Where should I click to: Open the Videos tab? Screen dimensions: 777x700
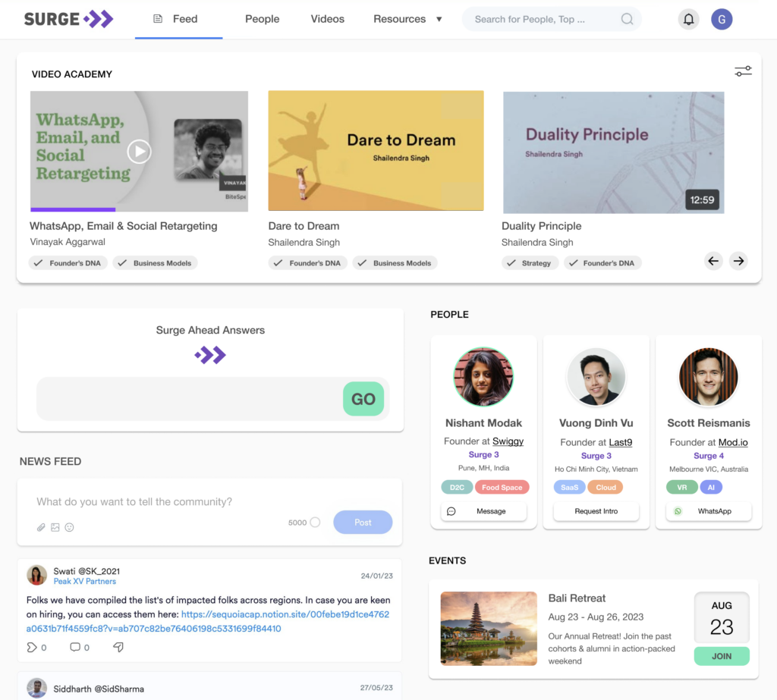click(327, 20)
